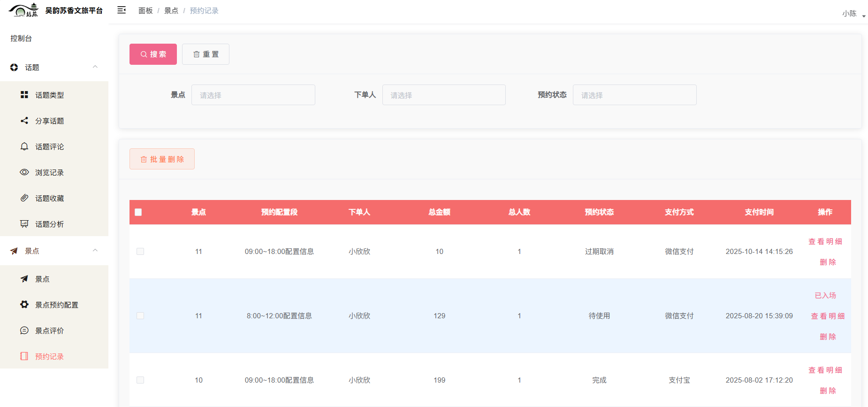
Task: Check the row with 待使用 status
Action: pyautogui.click(x=140, y=316)
